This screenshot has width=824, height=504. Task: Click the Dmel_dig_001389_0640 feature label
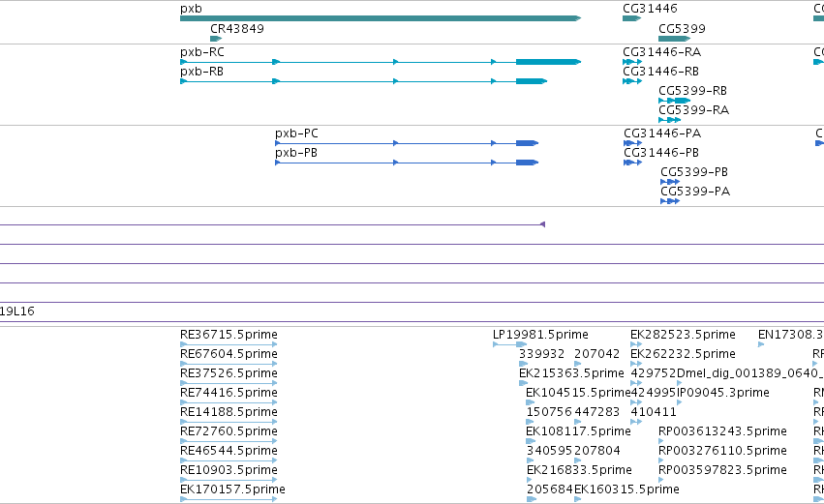[x=750, y=373]
